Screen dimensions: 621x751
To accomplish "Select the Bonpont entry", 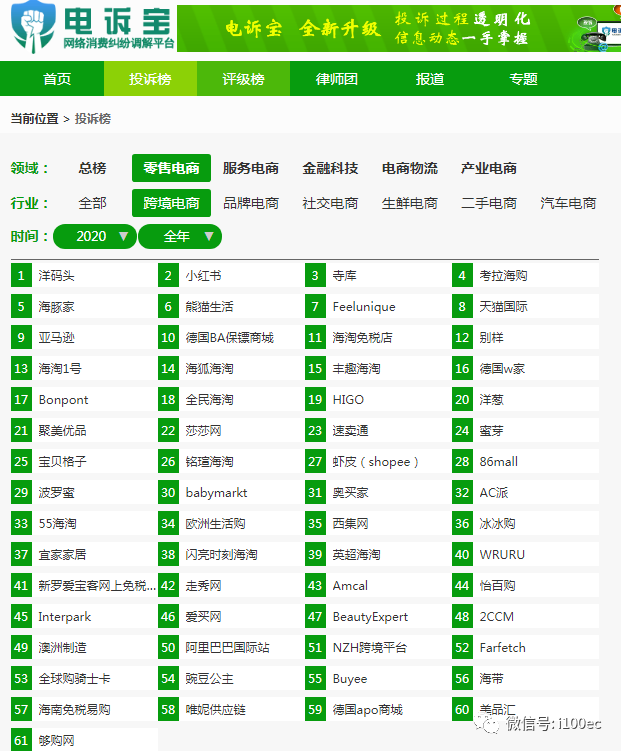I will point(84,399).
